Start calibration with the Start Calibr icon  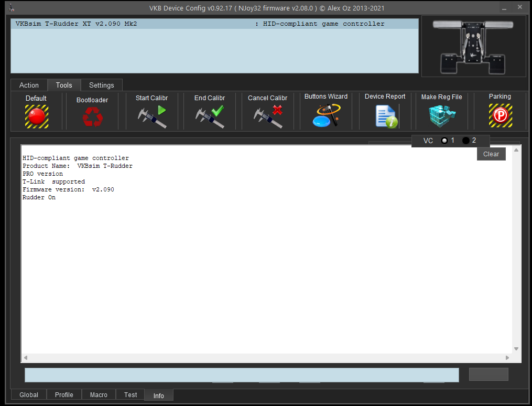click(x=151, y=116)
